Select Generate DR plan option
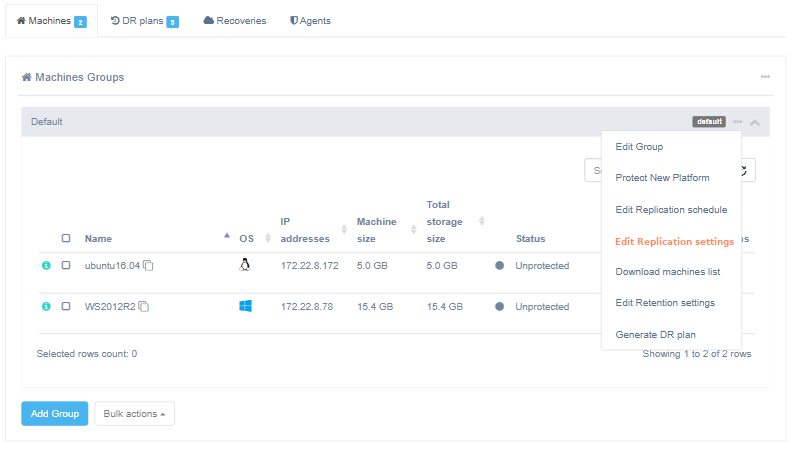Screen dimensions: 792x449 click(x=655, y=334)
